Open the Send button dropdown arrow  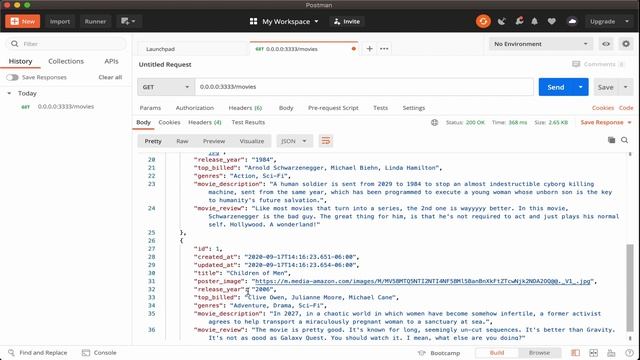click(580, 87)
